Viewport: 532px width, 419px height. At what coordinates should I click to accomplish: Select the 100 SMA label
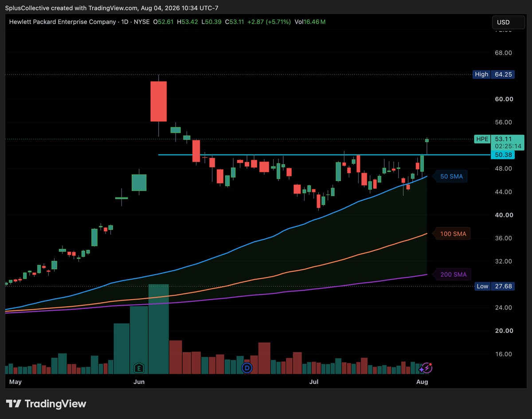(453, 234)
